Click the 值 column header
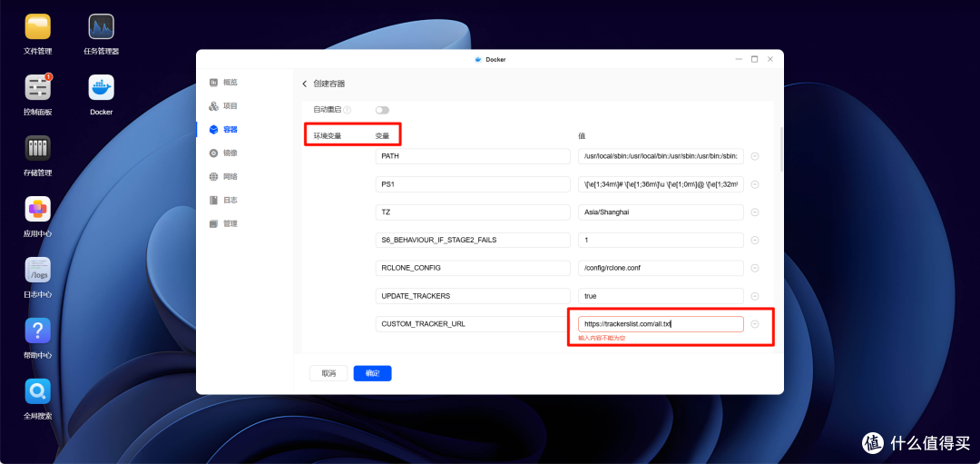The image size is (980, 464). pos(582,135)
